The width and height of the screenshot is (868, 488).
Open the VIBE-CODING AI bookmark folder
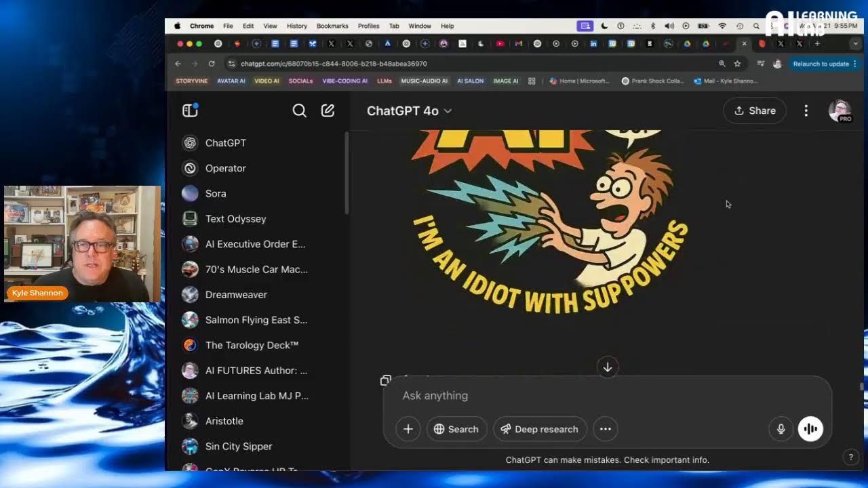[x=344, y=81]
